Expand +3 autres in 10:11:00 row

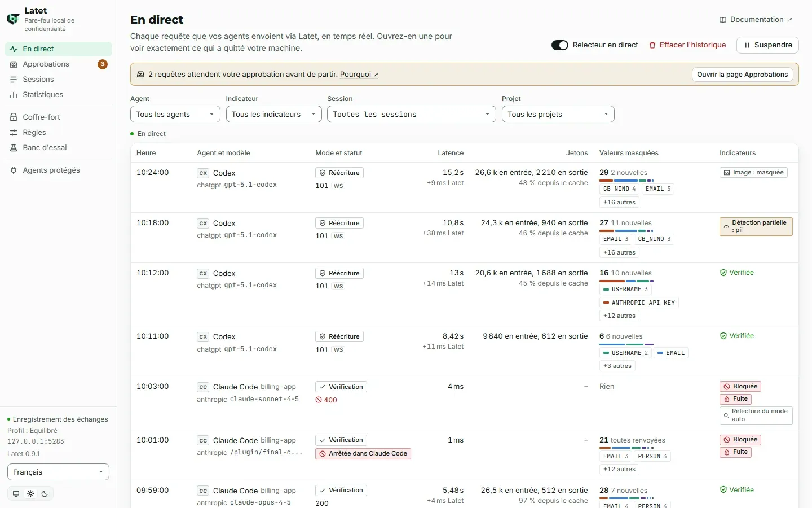click(617, 366)
